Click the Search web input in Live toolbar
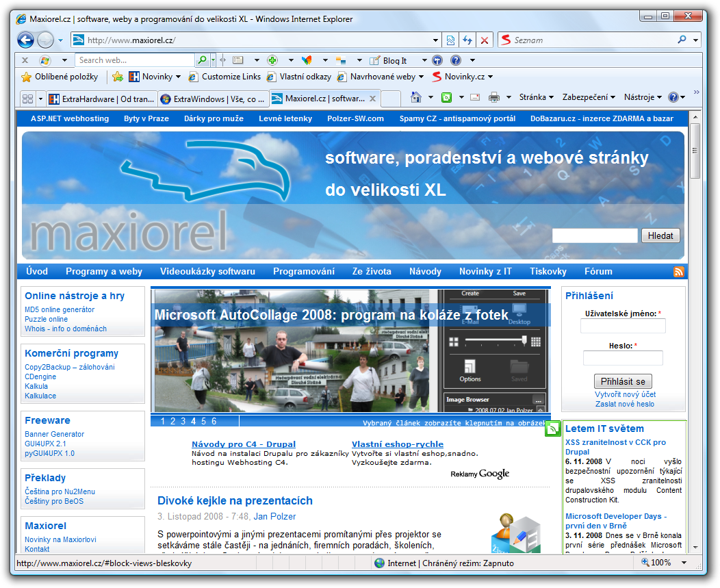Viewport: 720px width, 588px height. tap(135, 60)
